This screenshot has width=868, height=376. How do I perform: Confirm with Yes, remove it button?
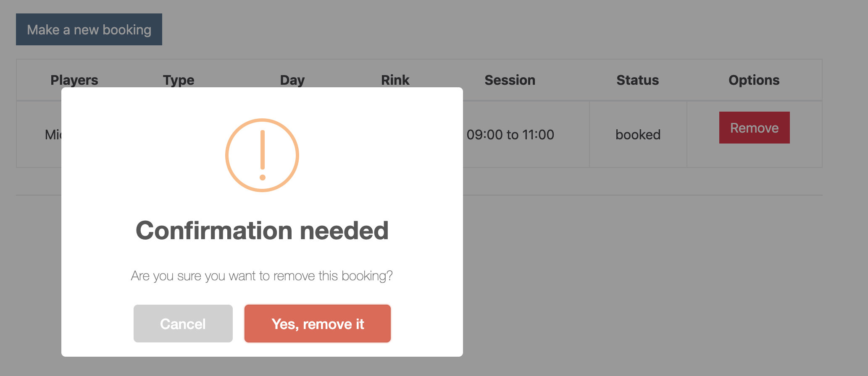(318, 324)
